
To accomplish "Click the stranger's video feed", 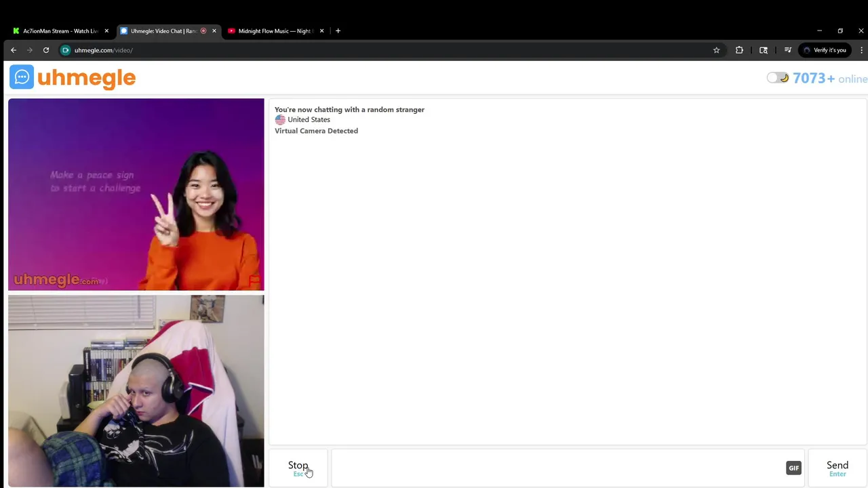I will (136, 195).
